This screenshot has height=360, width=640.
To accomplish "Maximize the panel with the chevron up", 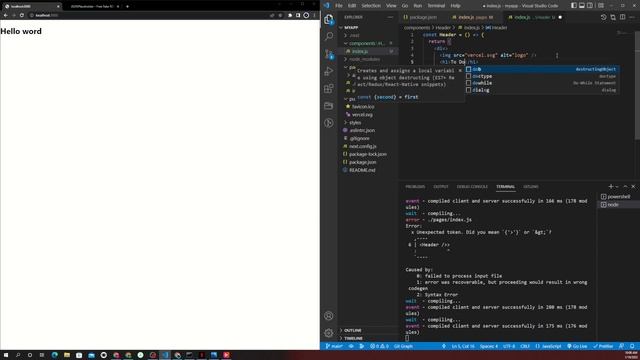I will point(625,187).
